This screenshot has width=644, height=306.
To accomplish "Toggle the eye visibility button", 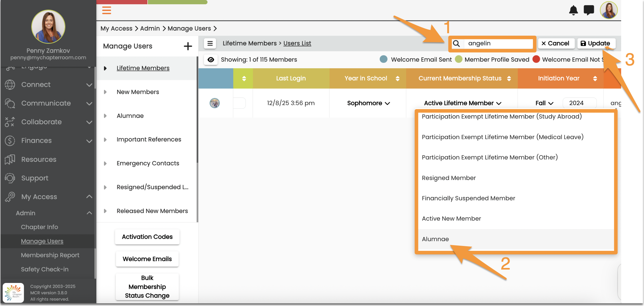I will tap(211, 59).
